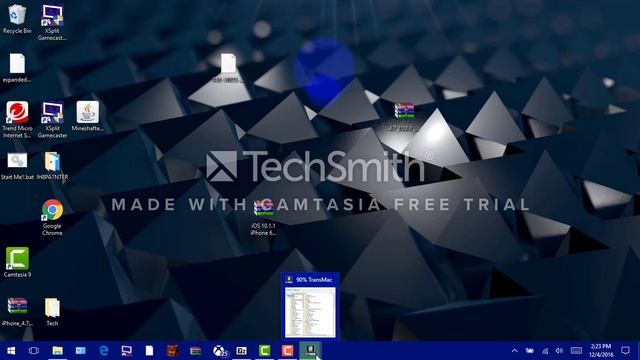Click the TransMac taskbar button

pos(310,351)
